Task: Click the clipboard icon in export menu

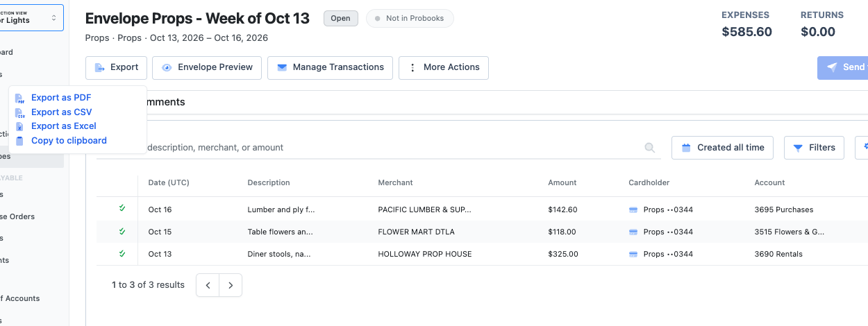Action: pyautogui.click(x=19, y=141)
